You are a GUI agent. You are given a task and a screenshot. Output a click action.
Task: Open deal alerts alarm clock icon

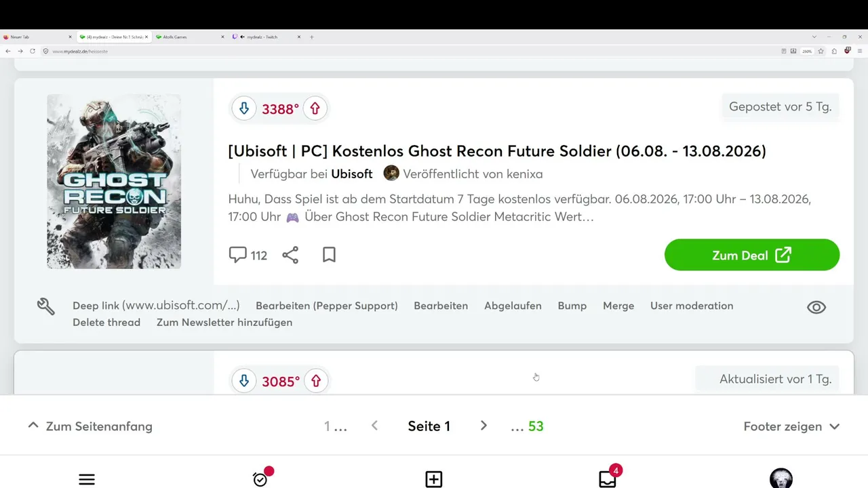point(260,479)
